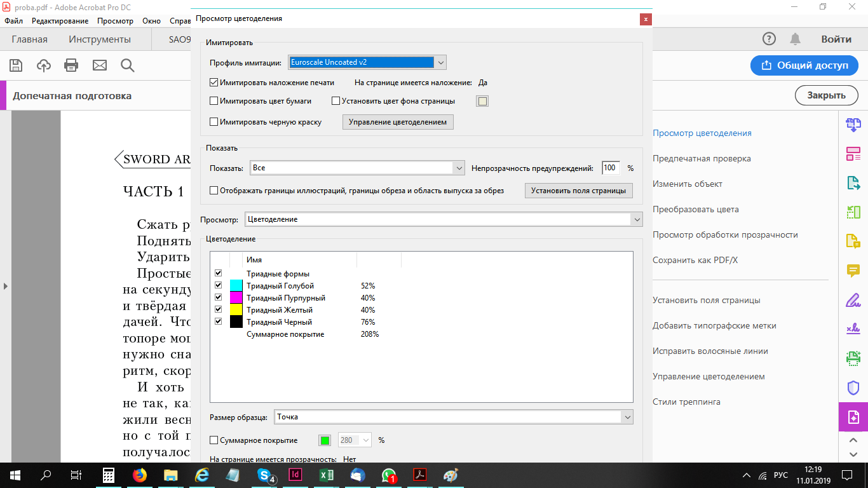868x488 pixels.
Task: Select the teal Export PDF sidebar icon
Action: pyautogui.click(x=853, y=183)
